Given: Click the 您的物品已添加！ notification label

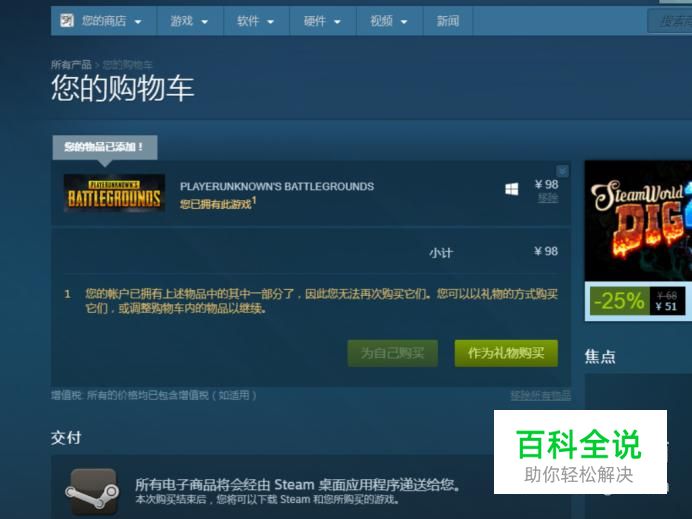Looking at the screenshot, I should tap(105, 147).
